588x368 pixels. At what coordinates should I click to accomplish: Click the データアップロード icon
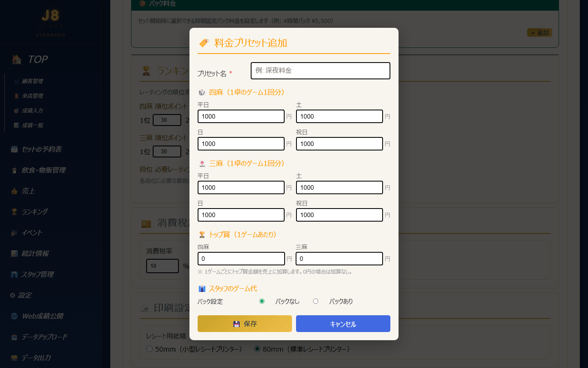point(14,337)
